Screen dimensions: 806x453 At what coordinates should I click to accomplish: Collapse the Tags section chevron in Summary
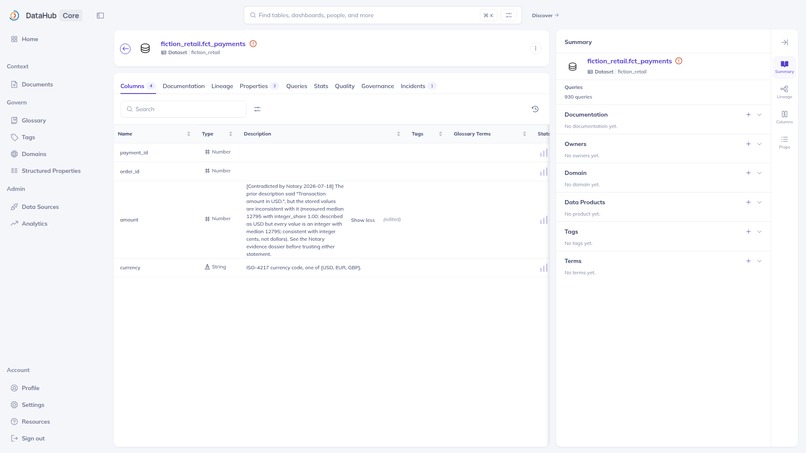[759, 231]
